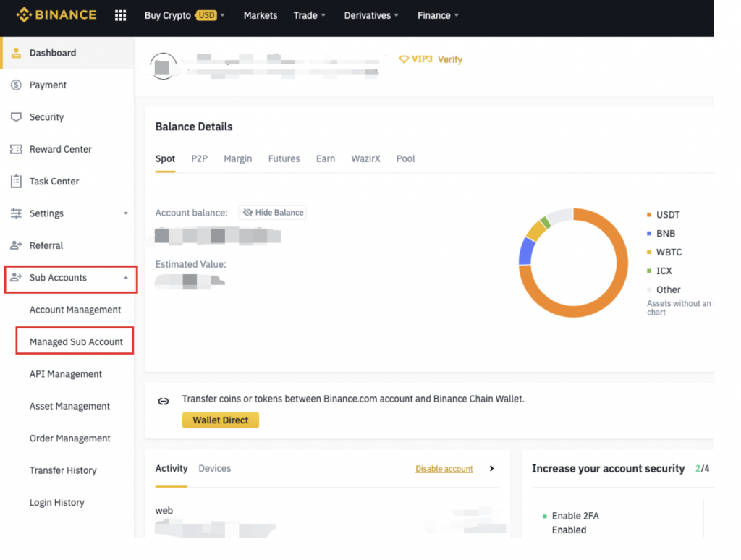
Task: Click the Binance logo
Action: click(x=56, y=15)
